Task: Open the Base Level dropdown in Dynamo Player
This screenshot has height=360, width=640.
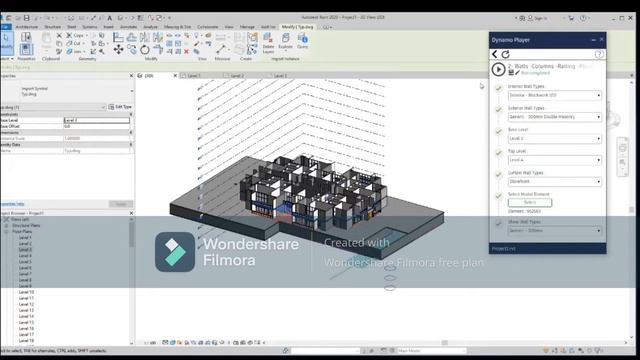Action: point(554,138)
